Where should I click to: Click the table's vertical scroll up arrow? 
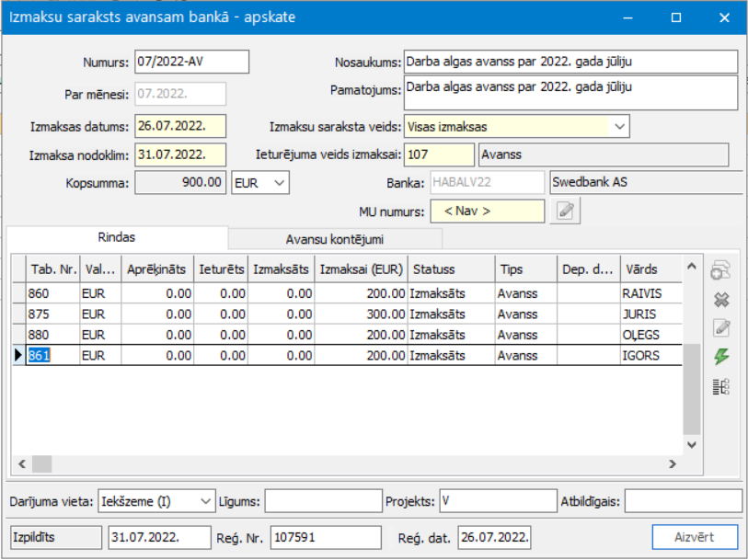[x=692, y=267]
